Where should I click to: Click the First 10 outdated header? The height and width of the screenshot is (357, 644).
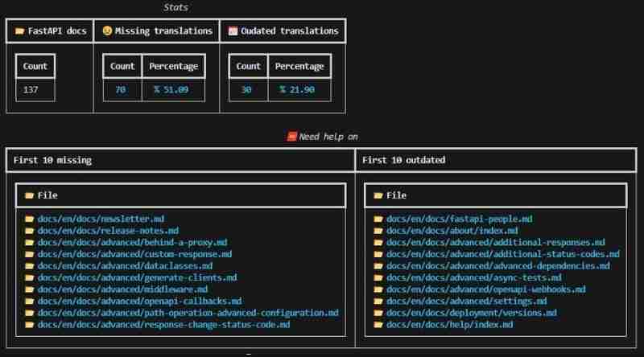404,161
